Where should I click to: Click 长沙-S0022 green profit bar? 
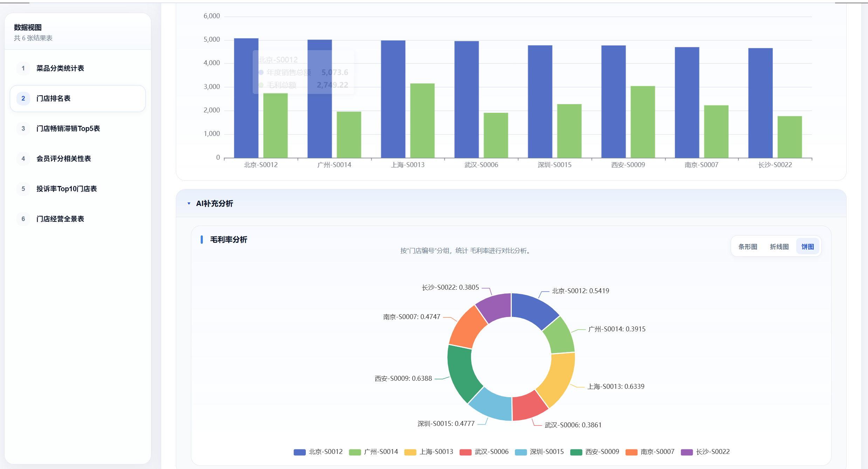pyautogui.click(x=790, y=137)
